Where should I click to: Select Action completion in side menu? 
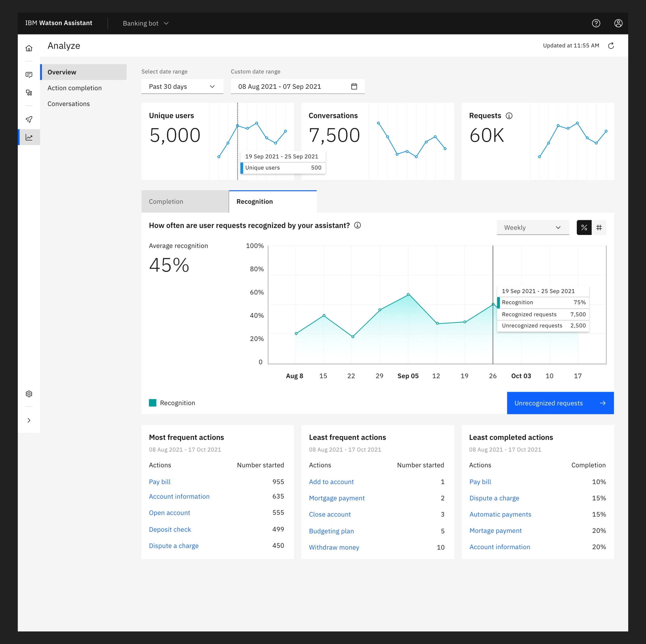click(75, 88)
